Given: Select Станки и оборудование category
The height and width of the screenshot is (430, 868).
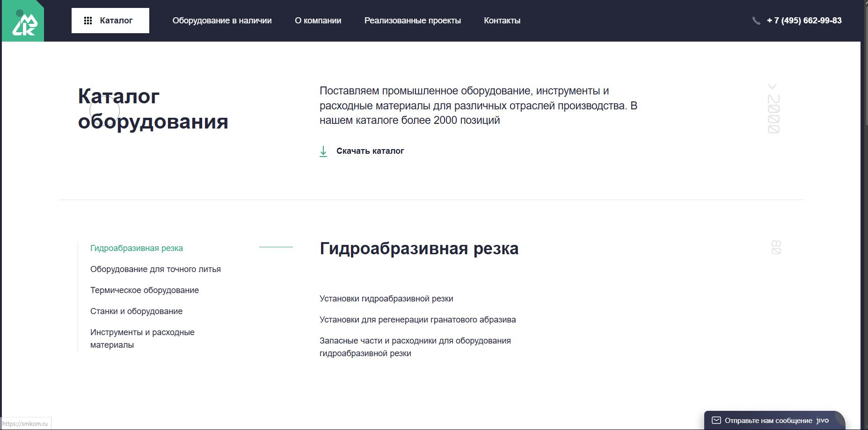Looking at the screenshot, I should (136, 311).
